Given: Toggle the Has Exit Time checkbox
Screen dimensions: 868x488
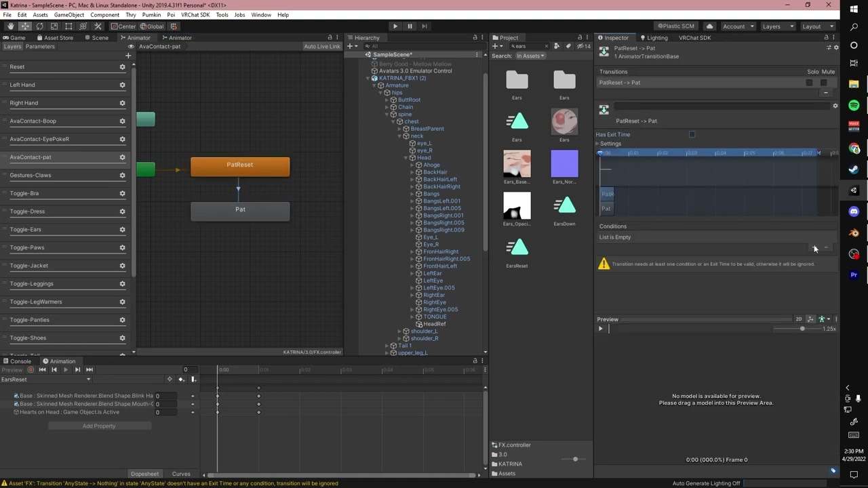Looking at the screenshot, I should point(692,134).
